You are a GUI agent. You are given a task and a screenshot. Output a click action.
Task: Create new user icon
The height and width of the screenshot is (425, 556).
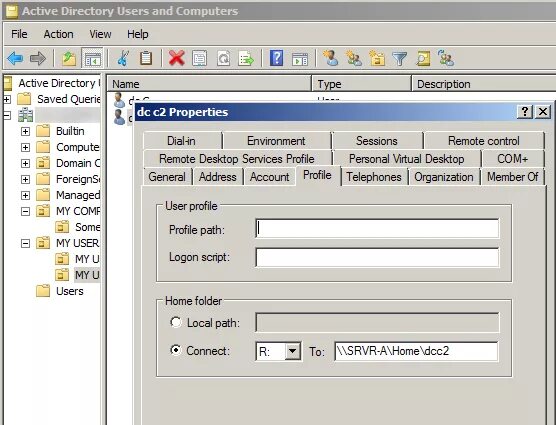(x=330, y=58)
